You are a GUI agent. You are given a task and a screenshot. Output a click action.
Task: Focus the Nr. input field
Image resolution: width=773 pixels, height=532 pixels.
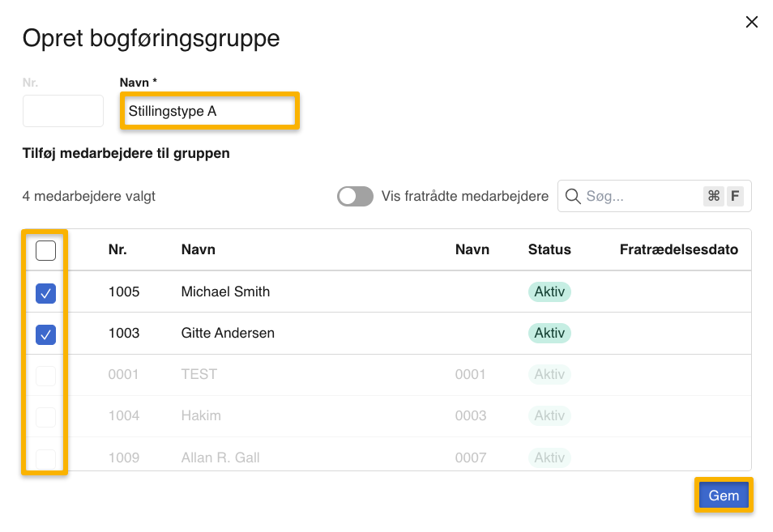(63, 111)
